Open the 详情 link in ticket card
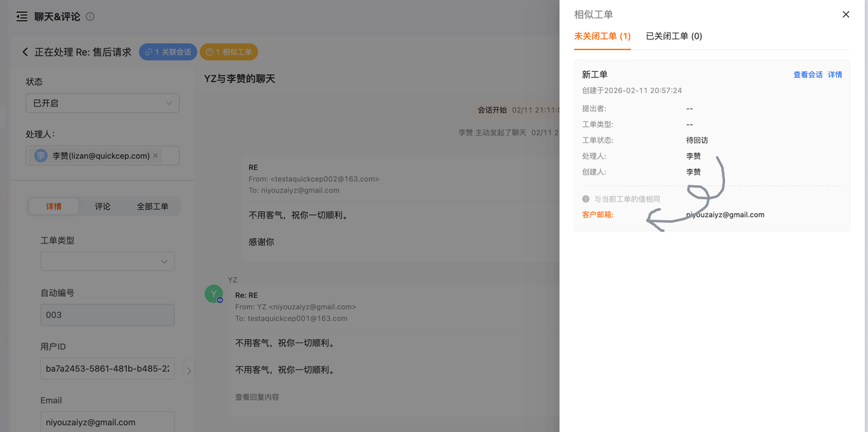 click(835, 75)
